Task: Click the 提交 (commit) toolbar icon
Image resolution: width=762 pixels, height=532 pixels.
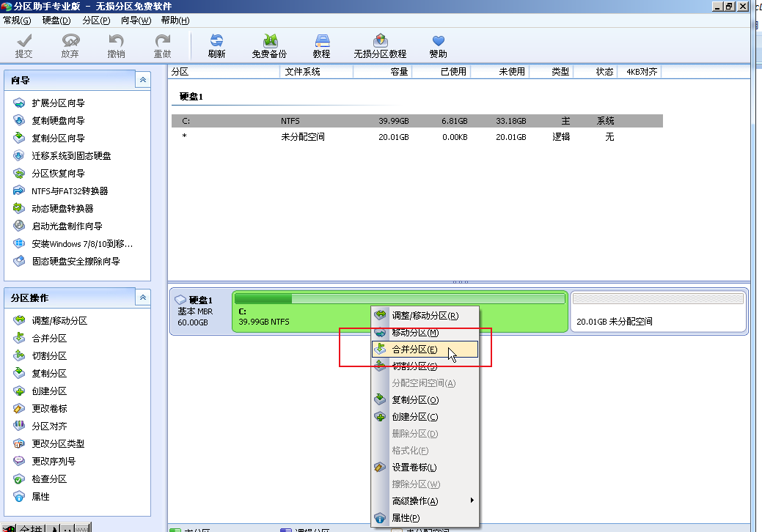Action: [24, 42]
